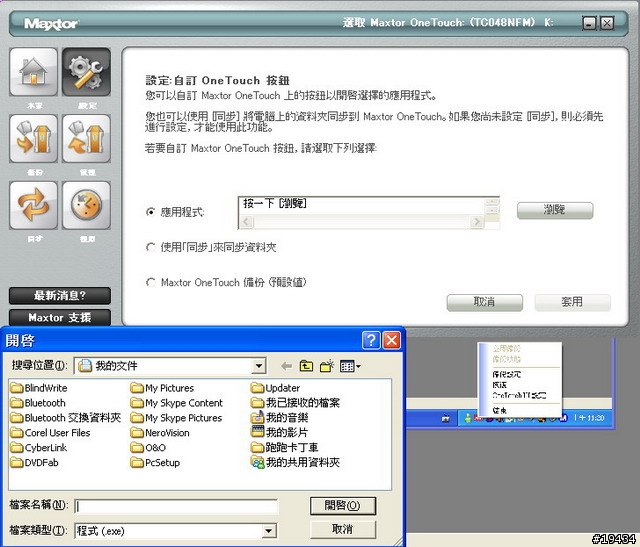Select the PcSetup folder

click(x=156, y=463)
